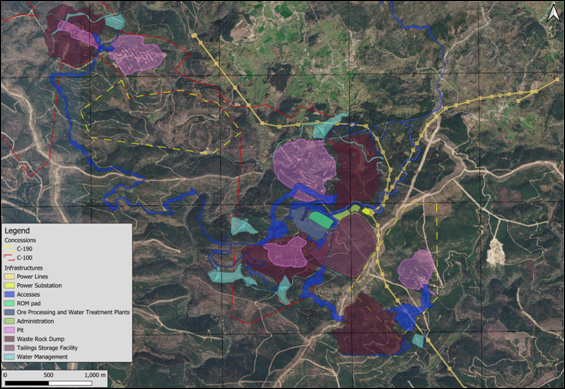565x389 pixels.
Task: Click the large central pink pit polygon
Action: click(304, 167)
